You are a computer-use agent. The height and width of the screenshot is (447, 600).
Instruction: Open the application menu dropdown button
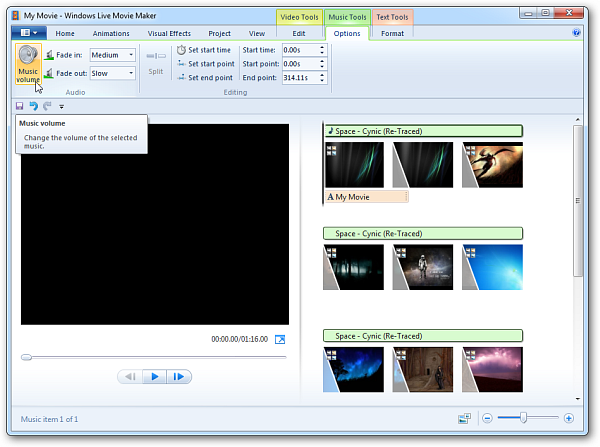pos(28,33)
